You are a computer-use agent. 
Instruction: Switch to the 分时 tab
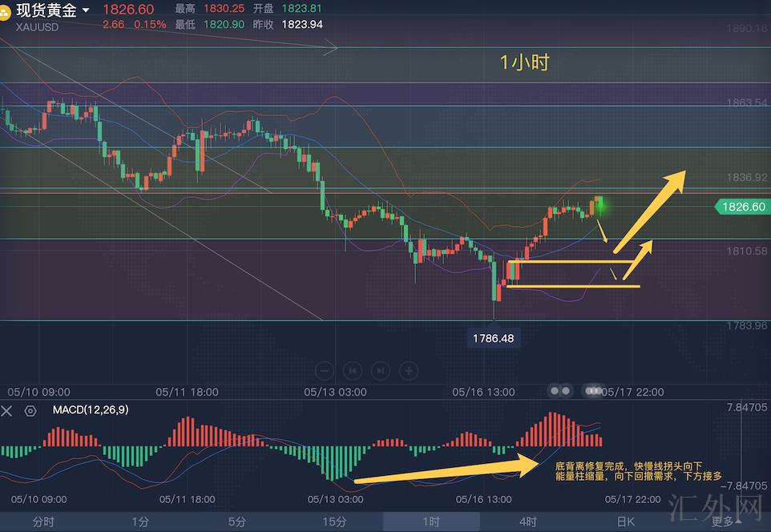(43, 522)
